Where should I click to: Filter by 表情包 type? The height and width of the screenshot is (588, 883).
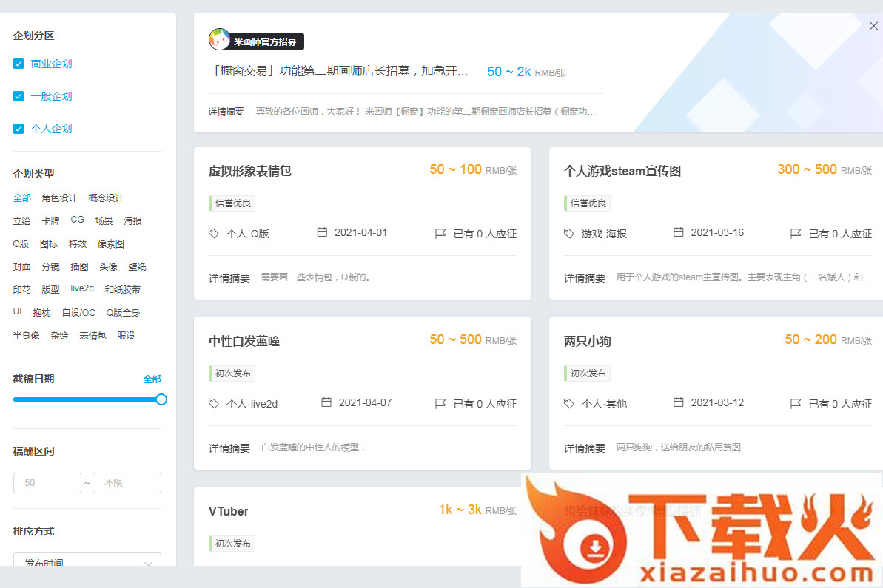pyautogui.click(x=93, y=336)
